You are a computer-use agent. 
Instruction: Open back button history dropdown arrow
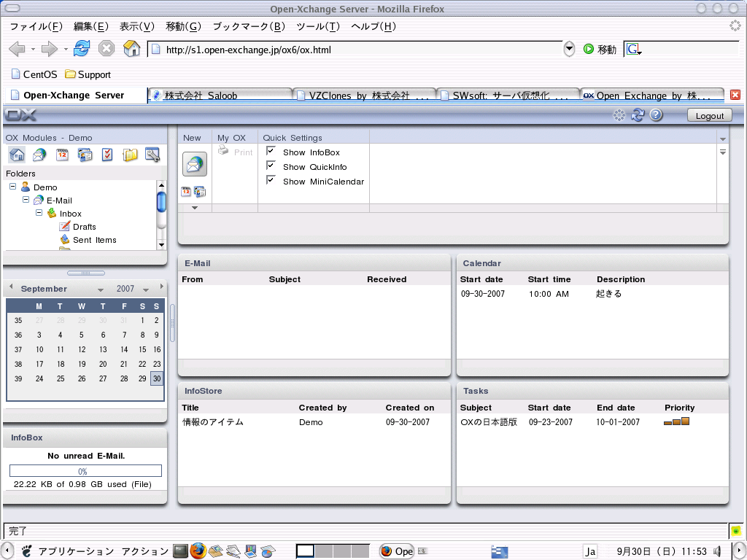(33, 49)
